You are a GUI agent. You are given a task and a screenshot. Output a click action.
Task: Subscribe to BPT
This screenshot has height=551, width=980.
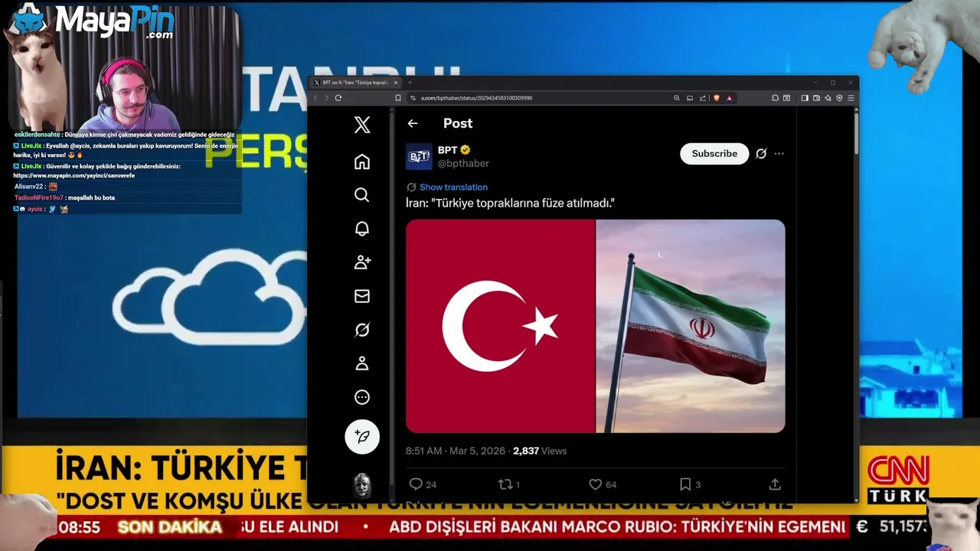(714, 154)
